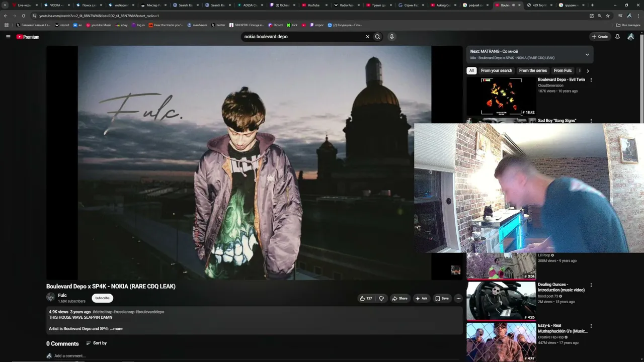This screenshot has height=362, width=644.
Task: Click the #boulevarddepo hashtag
Action: click(150, 312)
